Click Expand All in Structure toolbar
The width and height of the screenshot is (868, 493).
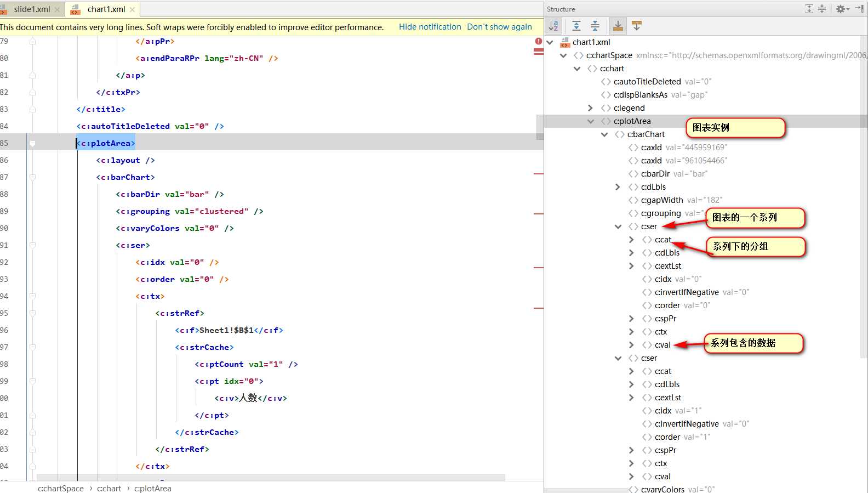tap(576, 26)
